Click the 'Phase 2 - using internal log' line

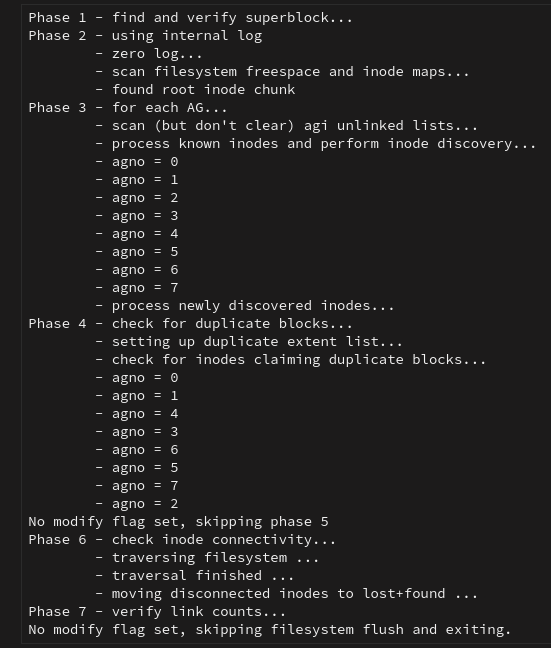point(145,36)
